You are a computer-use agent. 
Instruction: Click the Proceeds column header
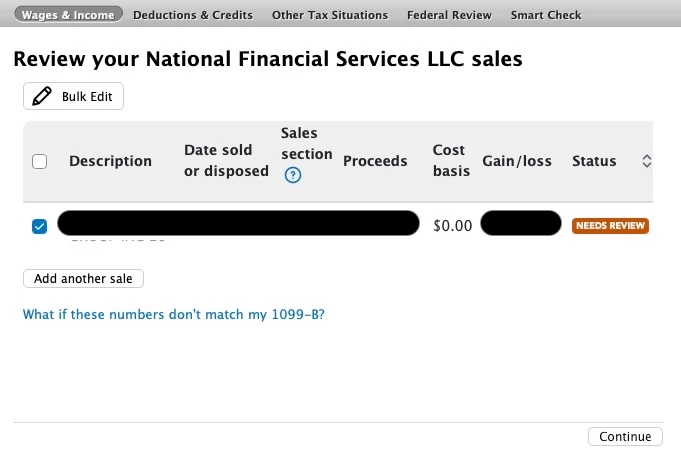point(375,161)
